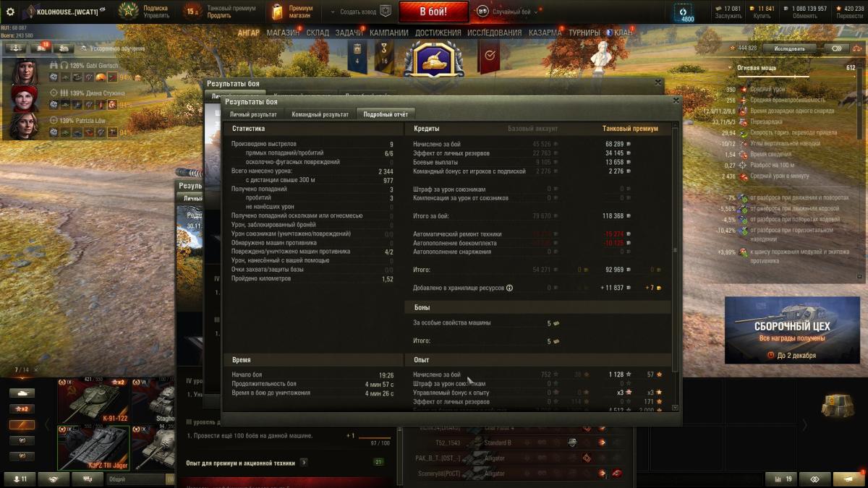Toggle x2 bonus carousel filter
The width and height of the screenshot is (868, 488).
click(22, 409)
